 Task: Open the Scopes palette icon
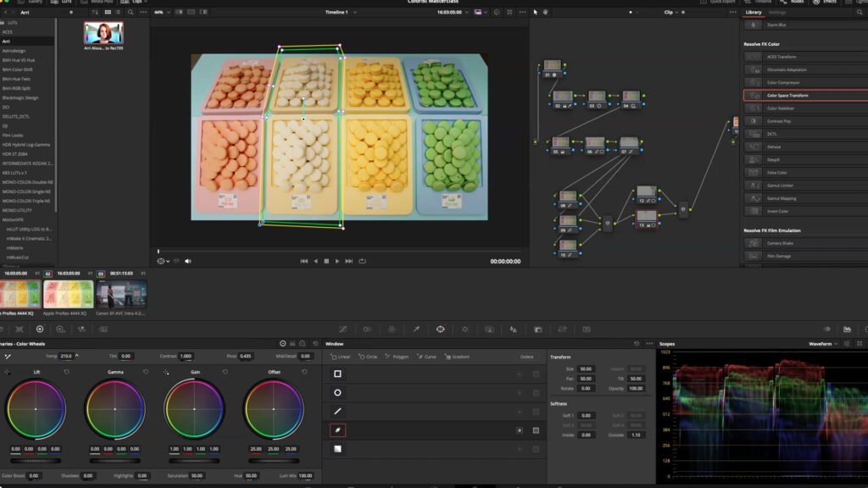pyautogui.click(x=847, y=330)
